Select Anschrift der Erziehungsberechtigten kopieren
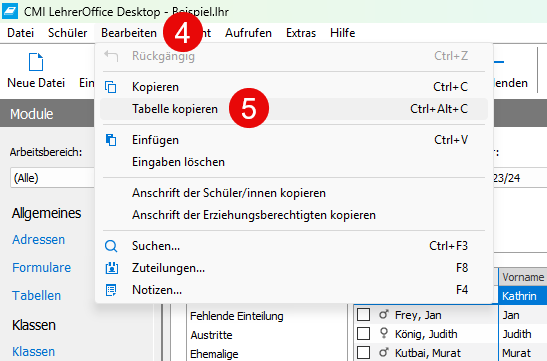 click(x=254, y=215)
